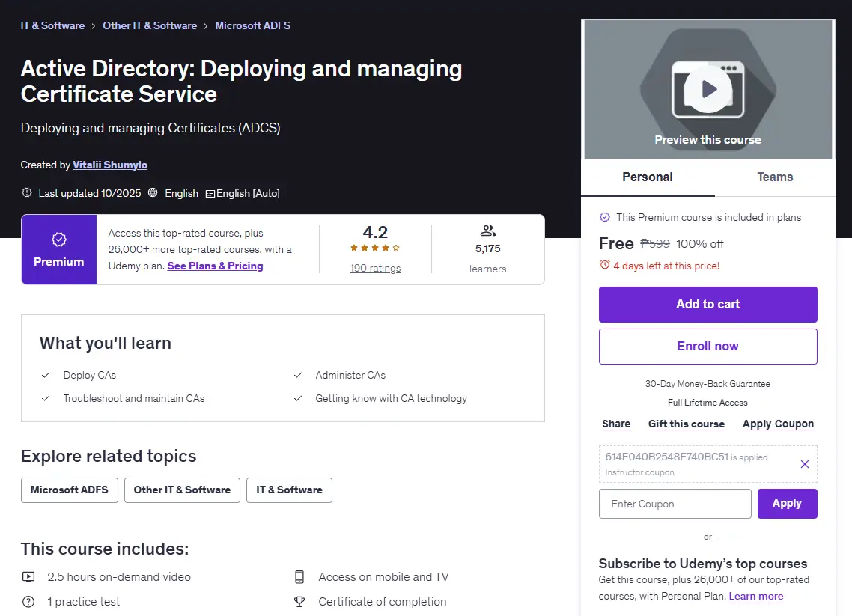
Task: Click the Full Lifetime Access text
Action: 708,403
